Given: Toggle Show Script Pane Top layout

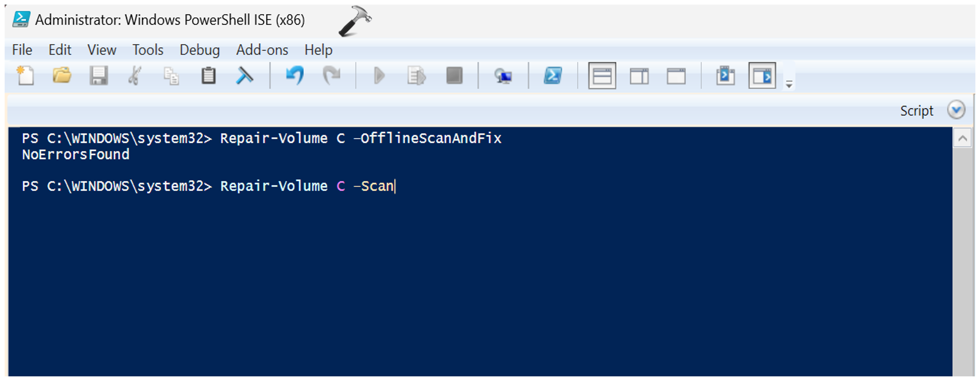Looking at the screenshot, I should [602, 76].
